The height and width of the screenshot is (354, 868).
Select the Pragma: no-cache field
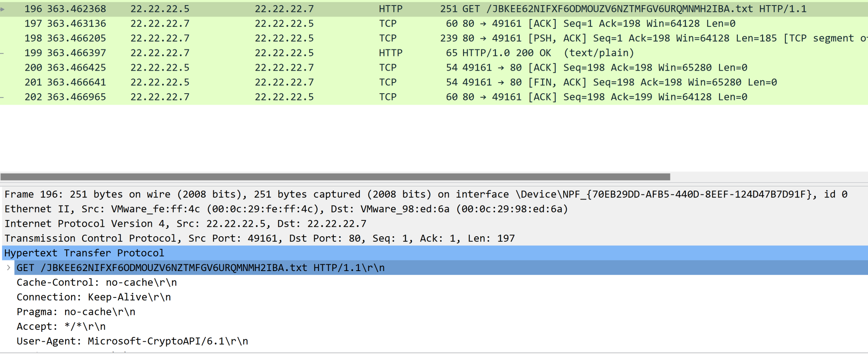pos(76,312)
